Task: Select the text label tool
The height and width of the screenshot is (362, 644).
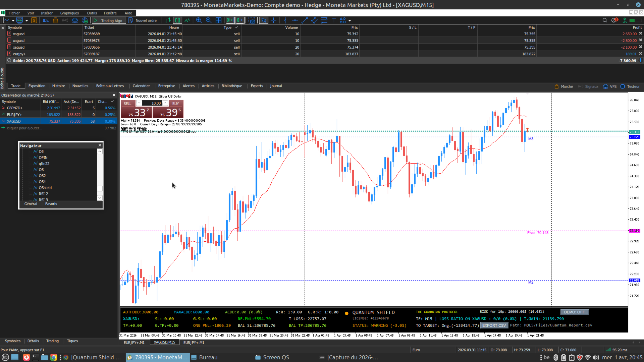Action: (x=334, y=20)
